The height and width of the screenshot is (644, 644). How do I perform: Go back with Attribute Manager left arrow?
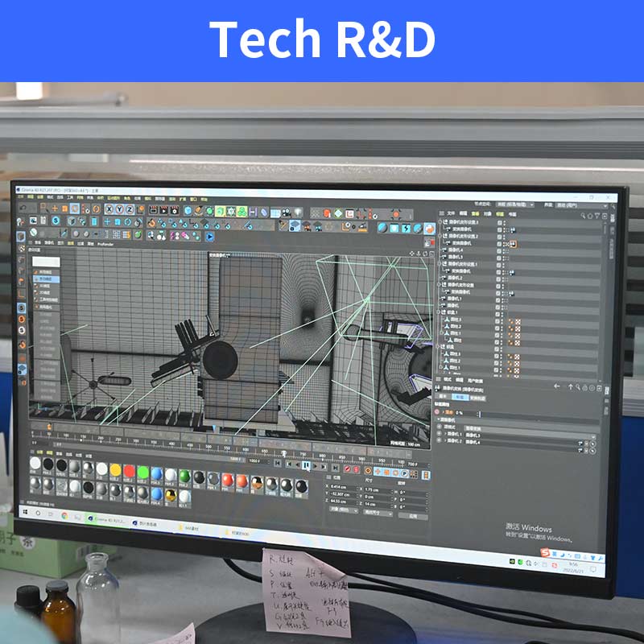557,386
